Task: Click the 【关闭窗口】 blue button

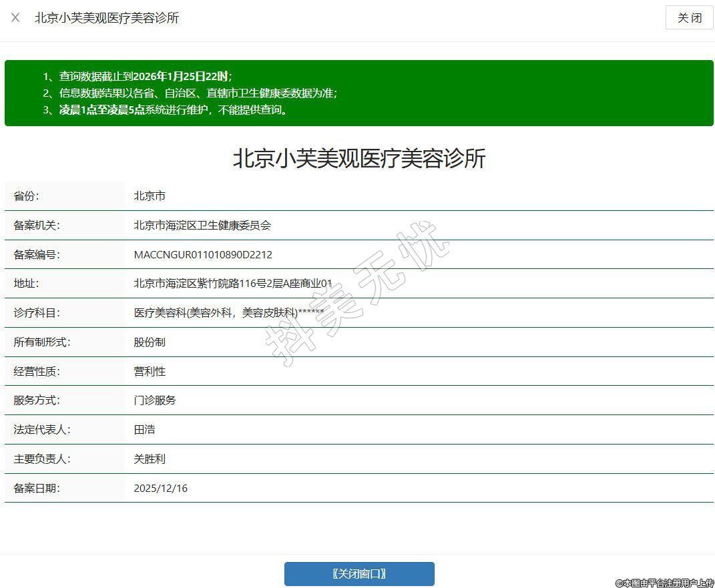Action: pyautogui.click(x=359, y=574)
